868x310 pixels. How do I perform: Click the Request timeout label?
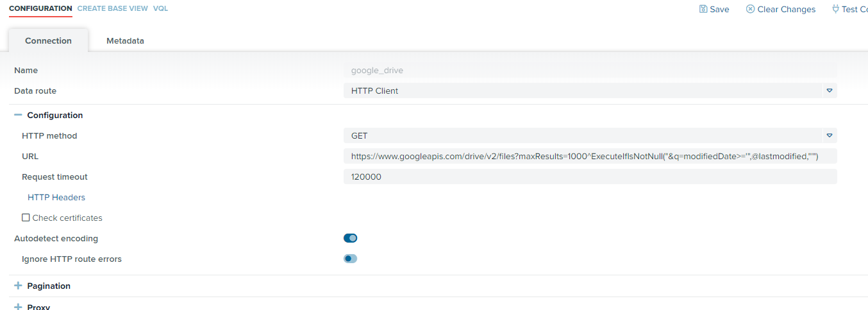coord(54,177)
